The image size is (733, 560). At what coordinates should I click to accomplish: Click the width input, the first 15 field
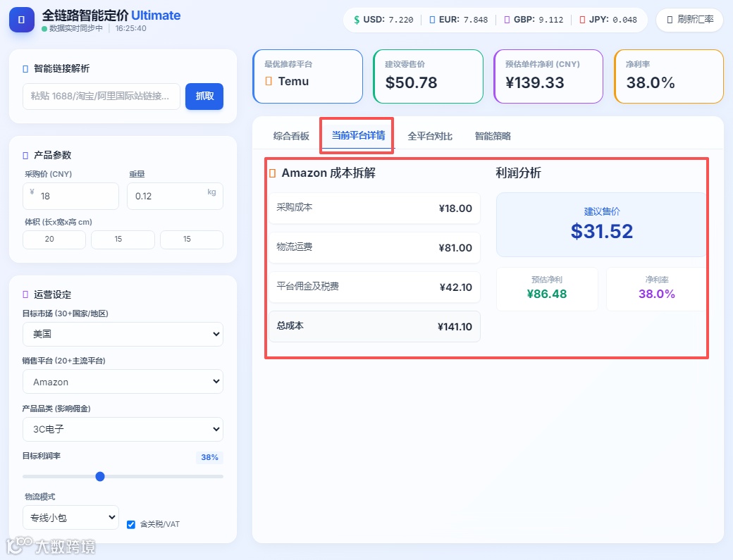coord(123,239)
